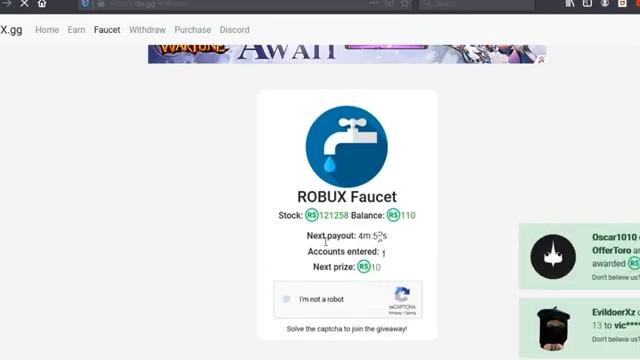Toggle the browser sidebar icon

click(x=587, y=3)
